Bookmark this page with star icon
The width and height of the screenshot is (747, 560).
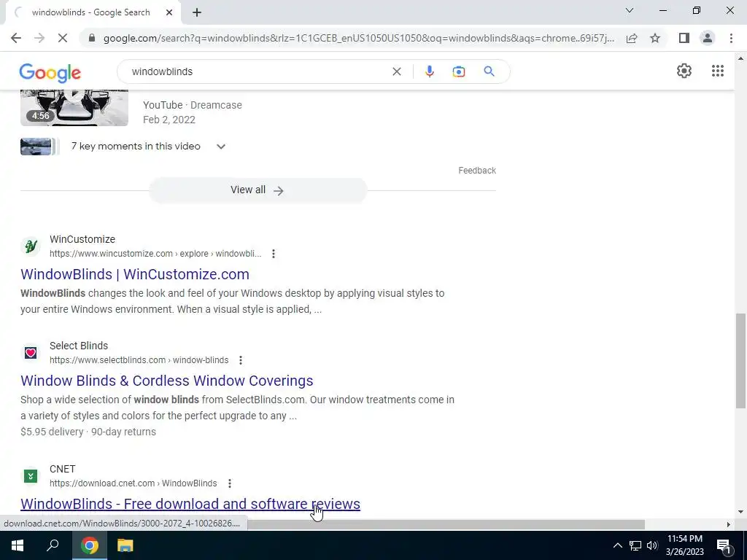[x=655, y=38]
